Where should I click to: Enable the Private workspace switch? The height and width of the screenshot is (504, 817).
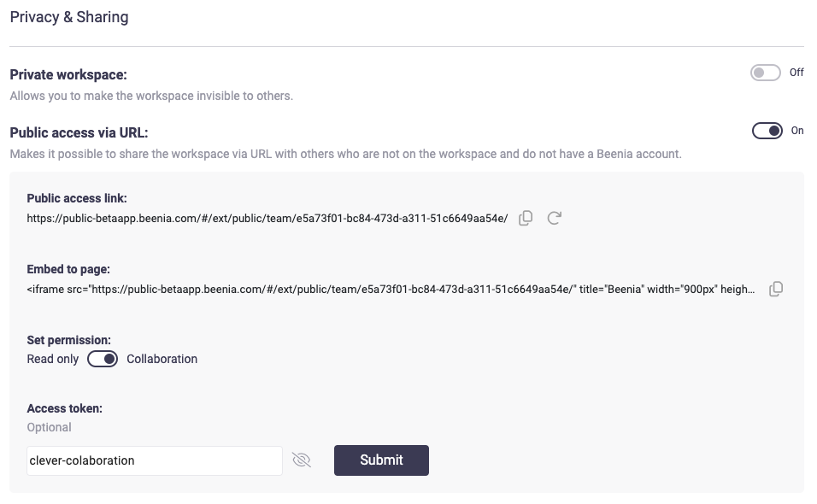click(x=765, y=73)
